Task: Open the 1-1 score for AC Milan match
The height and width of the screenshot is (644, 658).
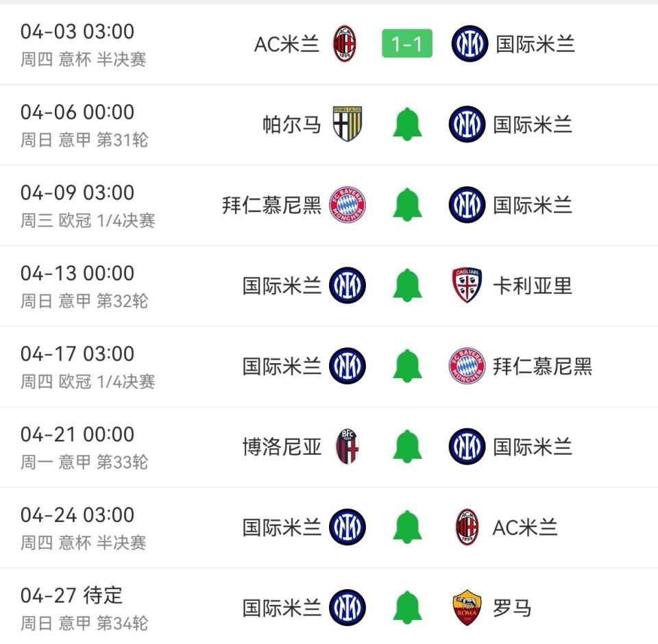Action: 406,44
